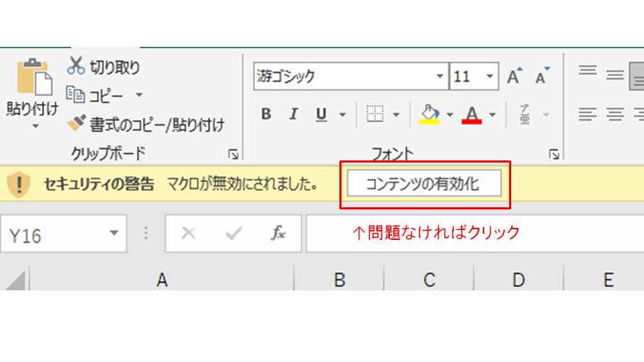Screen dimensions: 644x362
Task: Click the formula bar enter checkmark
Action: tap(234, 233)
